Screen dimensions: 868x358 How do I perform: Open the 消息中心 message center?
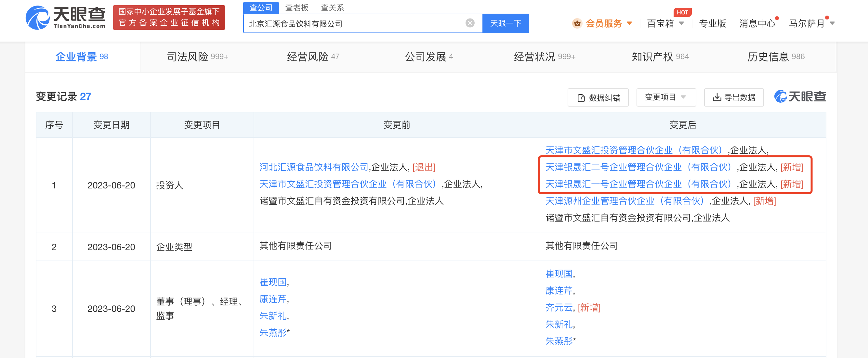757,23
